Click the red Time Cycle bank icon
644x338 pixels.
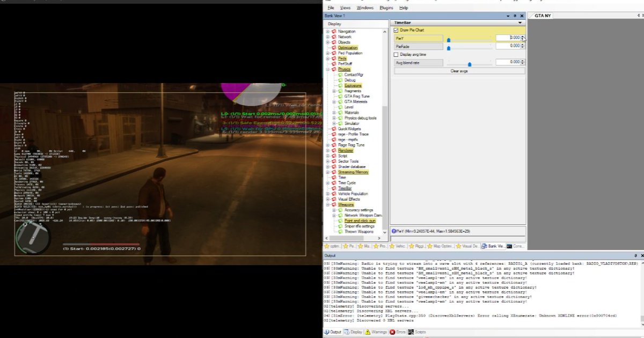(334, 183)
